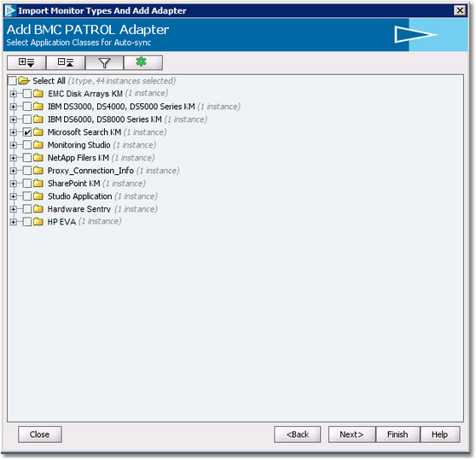Expand the IBM DS6000, DS8000 Series node
The width and height of the screenshot is (476, 460).
pos(13,119)
